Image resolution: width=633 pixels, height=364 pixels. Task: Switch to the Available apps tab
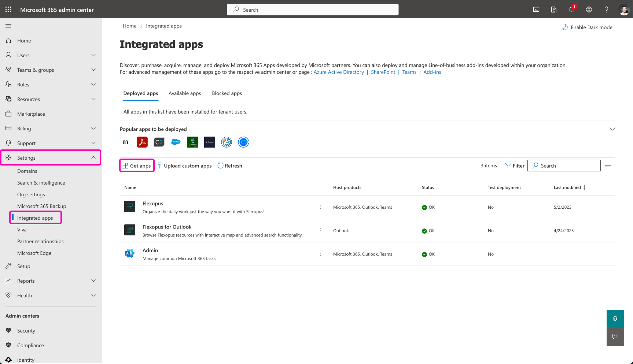pyautogui.click(x=185, y=93)
